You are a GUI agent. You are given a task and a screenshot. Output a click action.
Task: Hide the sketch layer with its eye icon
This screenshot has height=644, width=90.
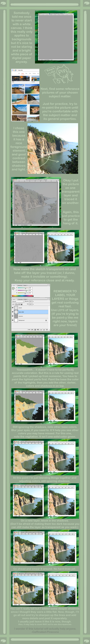click(x=13, y=308)
